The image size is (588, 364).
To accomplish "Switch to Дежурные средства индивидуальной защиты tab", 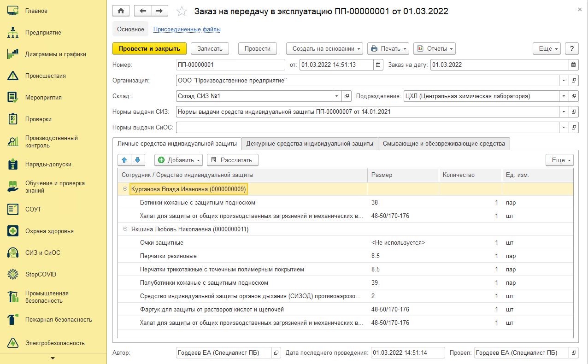I will pyautogui.click(x=310, y=144).
